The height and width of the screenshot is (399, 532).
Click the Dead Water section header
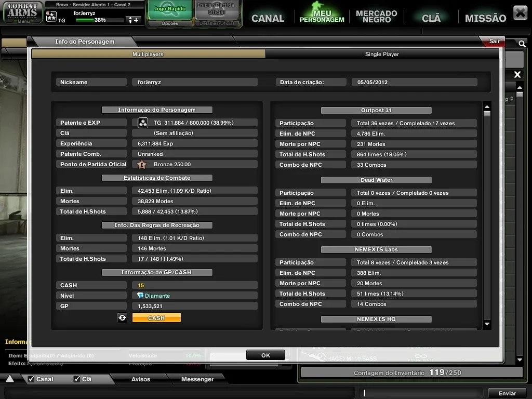[x=376, y=180]
